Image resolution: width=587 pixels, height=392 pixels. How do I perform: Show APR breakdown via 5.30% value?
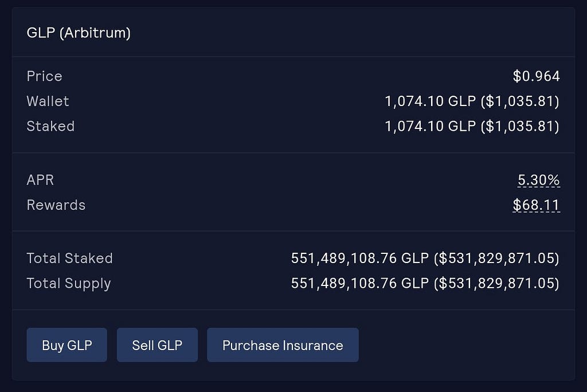tap(539, 180)
